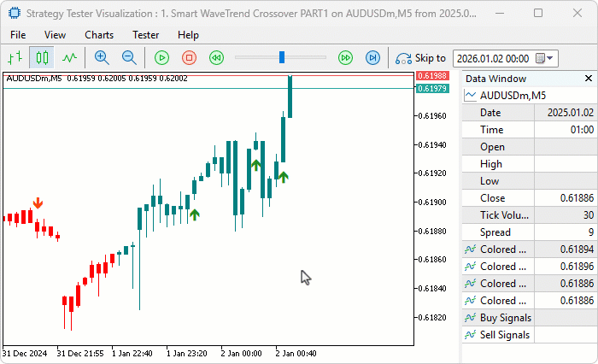Speed up with green fast-forward button

coord(345,58)
